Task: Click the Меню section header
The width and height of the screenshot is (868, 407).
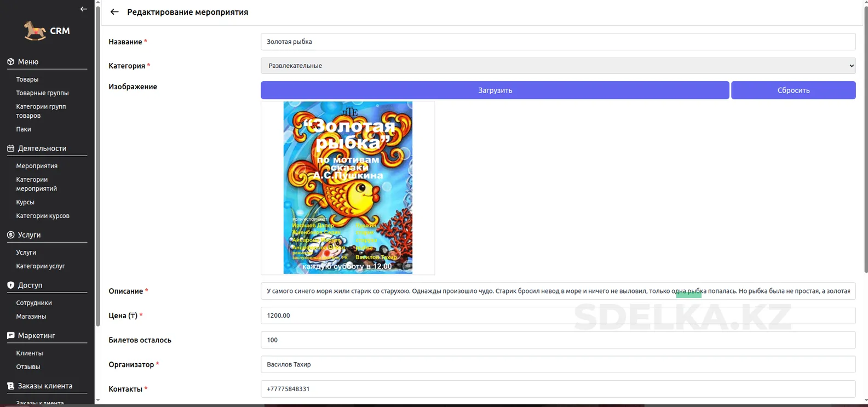Action: 28,62
